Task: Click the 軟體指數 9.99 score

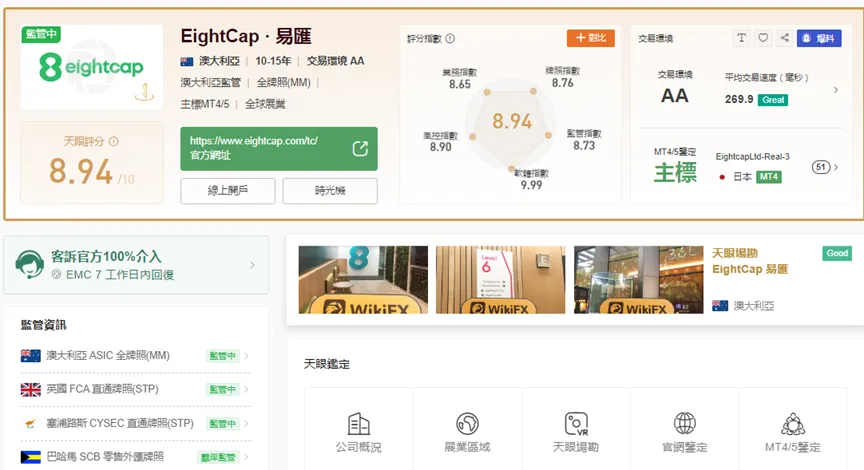Action: coord(531,180)
